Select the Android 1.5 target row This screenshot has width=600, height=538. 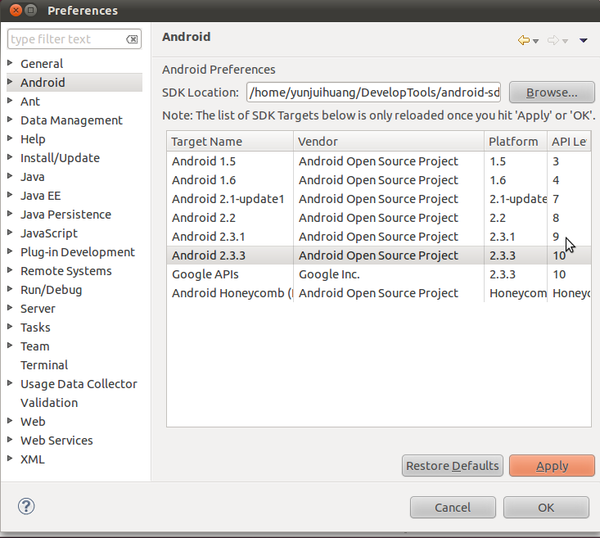[379, 161]
